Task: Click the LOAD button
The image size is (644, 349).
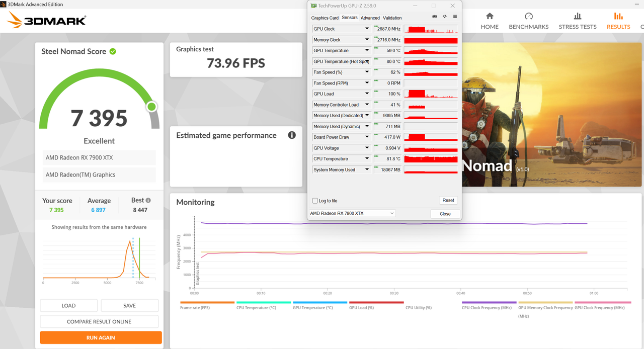Action: click(68, 305)
